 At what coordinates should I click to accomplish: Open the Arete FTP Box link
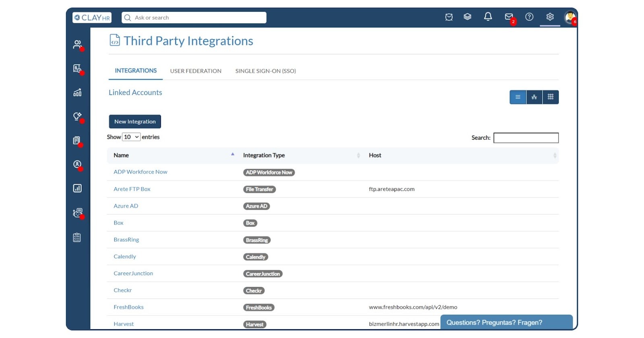[x=132, y=189]
